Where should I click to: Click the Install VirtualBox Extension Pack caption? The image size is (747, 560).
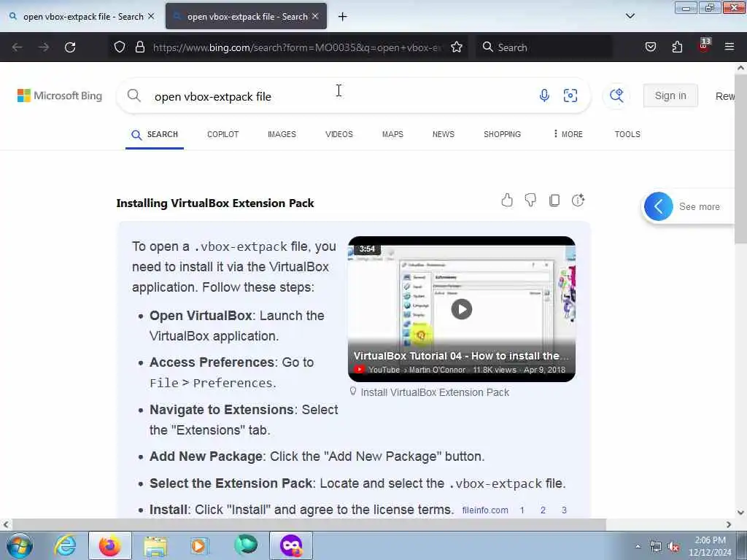(435, 392)
